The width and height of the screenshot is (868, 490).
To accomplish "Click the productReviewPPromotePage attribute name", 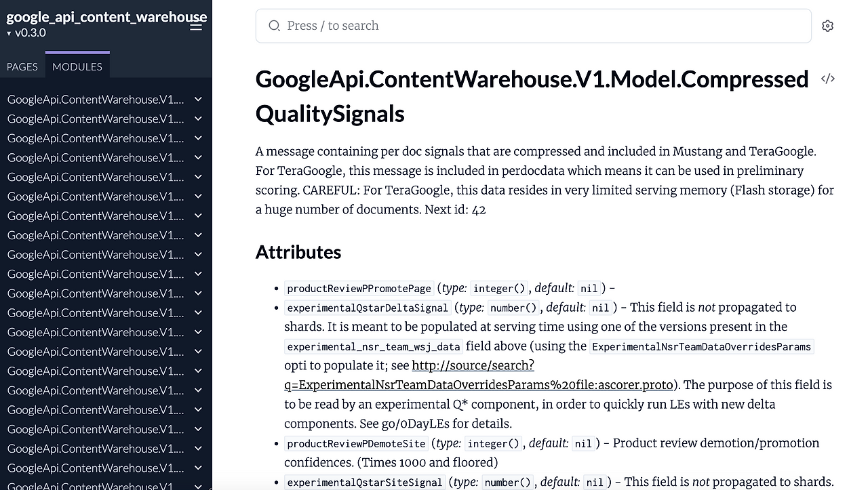I will tap(359, 288).
